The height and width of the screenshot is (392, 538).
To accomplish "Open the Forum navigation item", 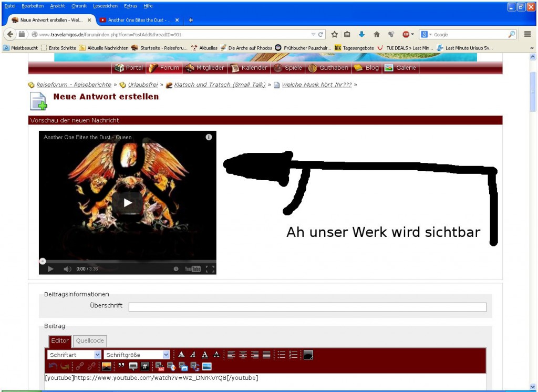I will (x=164, y=68).
